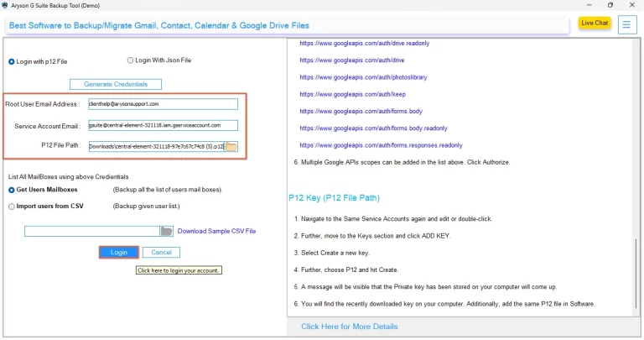Open the auth/drive.readonly scope link
Viewport: 644px width, 340px height.
click(364, 43)
